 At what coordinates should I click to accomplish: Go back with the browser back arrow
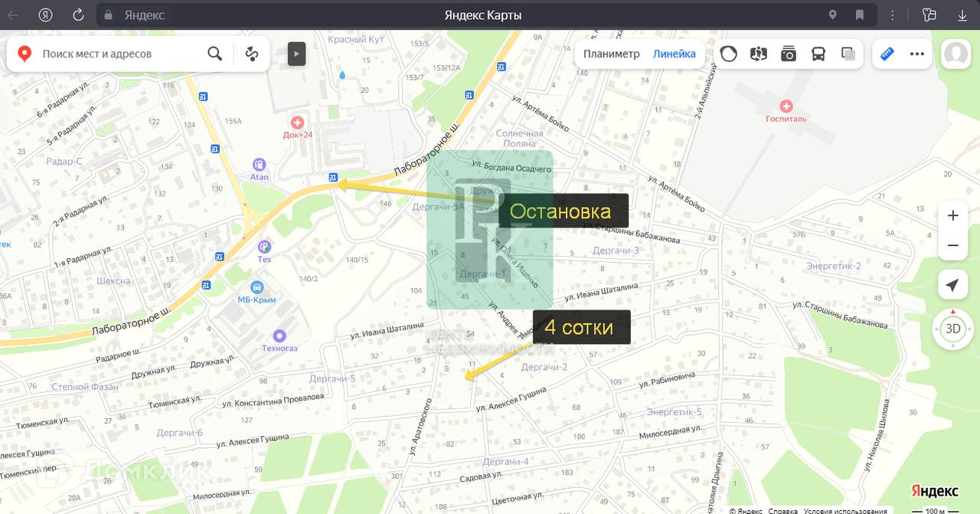tap(13, 15)
